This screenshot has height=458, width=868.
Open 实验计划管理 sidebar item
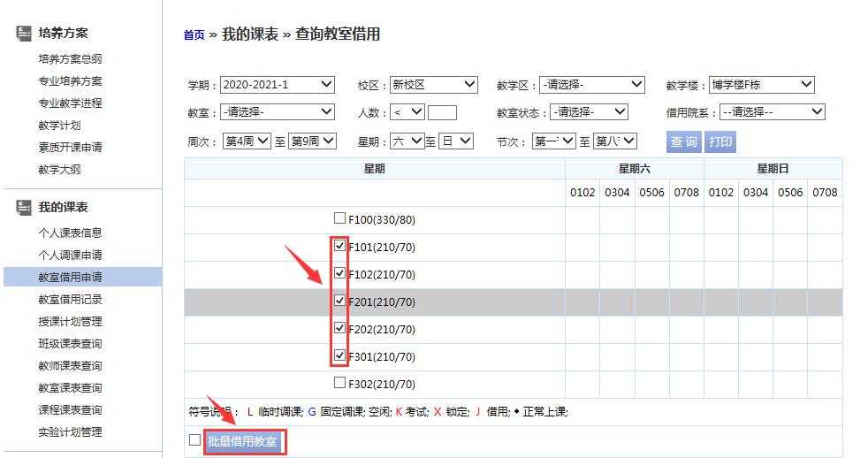pos(70,432)
